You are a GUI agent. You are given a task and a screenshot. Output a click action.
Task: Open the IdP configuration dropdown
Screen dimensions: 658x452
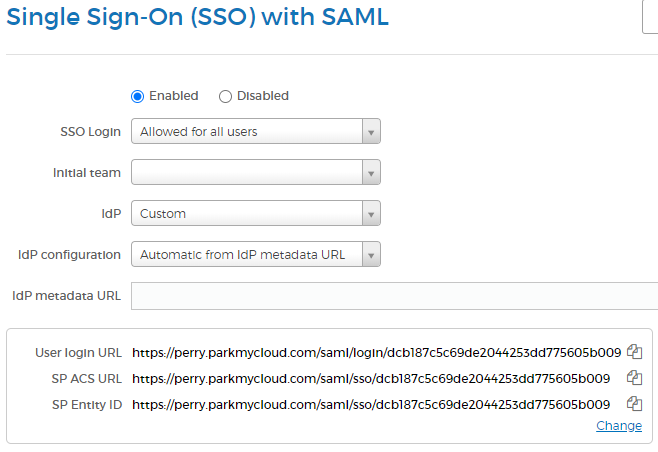tap(255, 255)
